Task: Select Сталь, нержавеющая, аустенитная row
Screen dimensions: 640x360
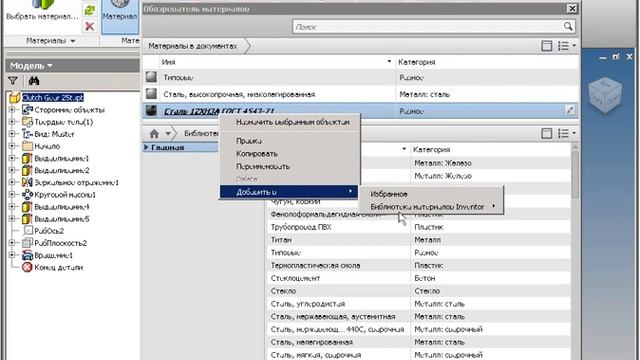Action: tap(418, 316)
